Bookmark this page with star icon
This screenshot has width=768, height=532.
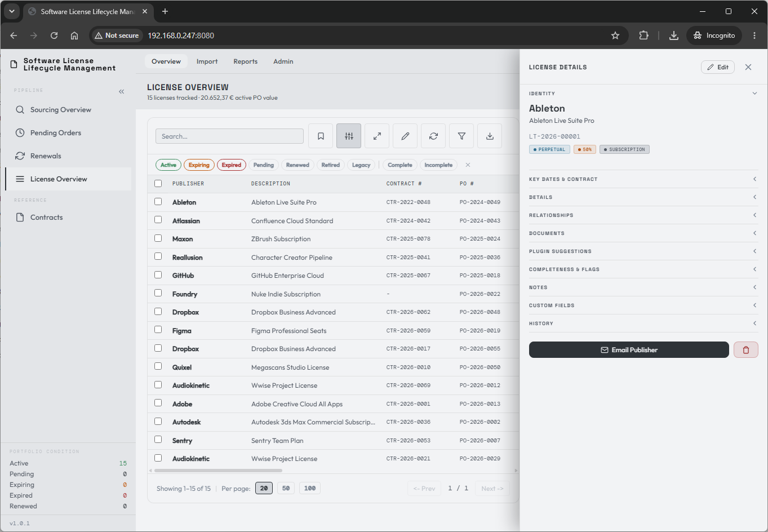pos(615,36)
